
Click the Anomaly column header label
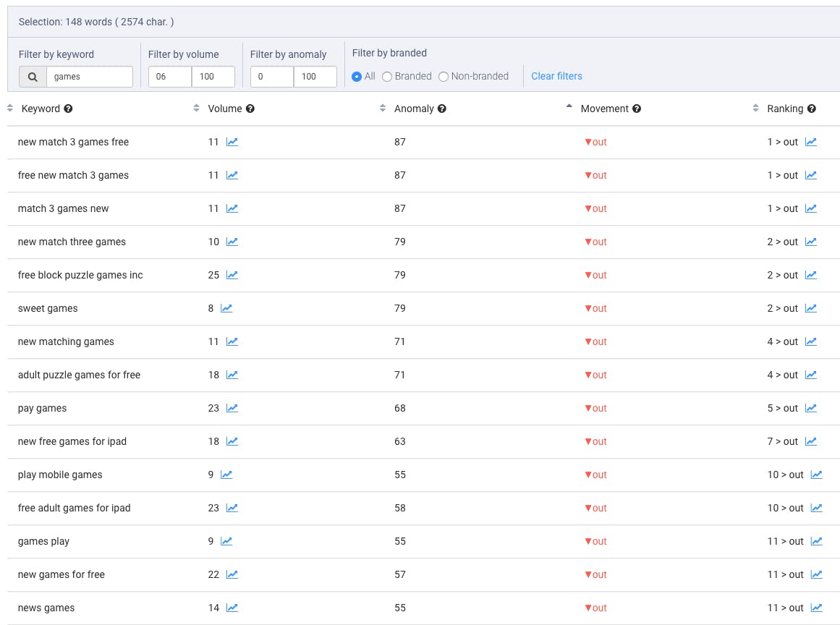(413, 109)
